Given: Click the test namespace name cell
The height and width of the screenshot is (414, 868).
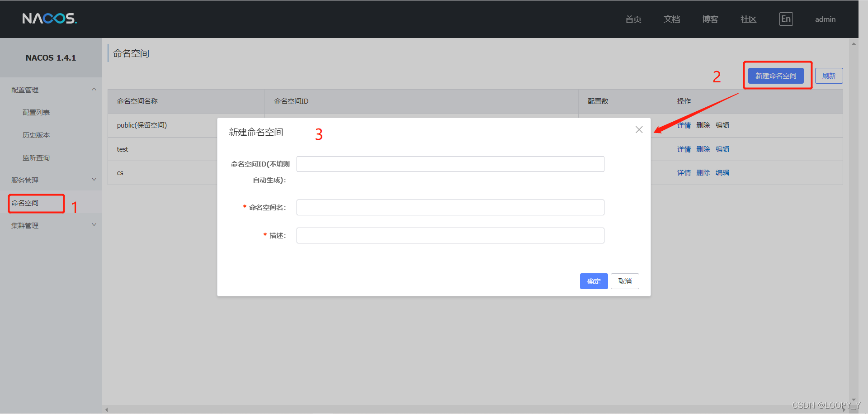Looking at the screenshot, I should click(123, 149).
